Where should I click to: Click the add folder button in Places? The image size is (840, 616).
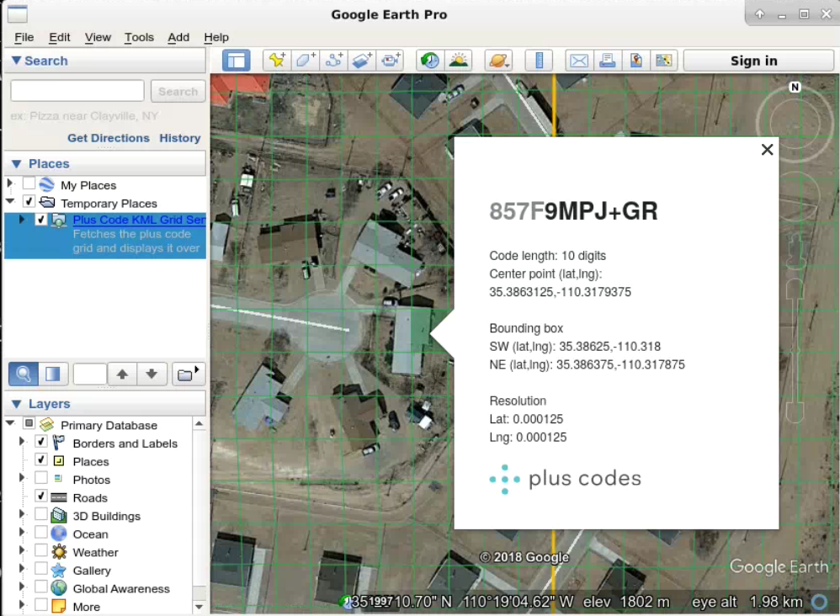point(188,374)
